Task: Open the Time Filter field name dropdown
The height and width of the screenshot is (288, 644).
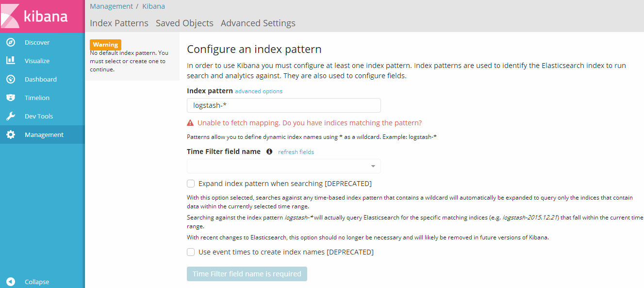Action: (x=284, y=166)
